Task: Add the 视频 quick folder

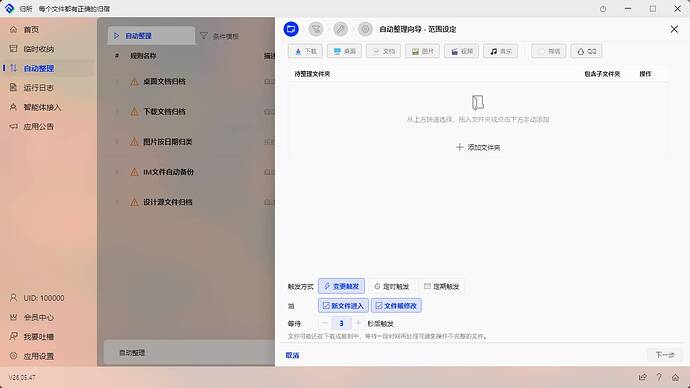Action: tap(462, 51)
